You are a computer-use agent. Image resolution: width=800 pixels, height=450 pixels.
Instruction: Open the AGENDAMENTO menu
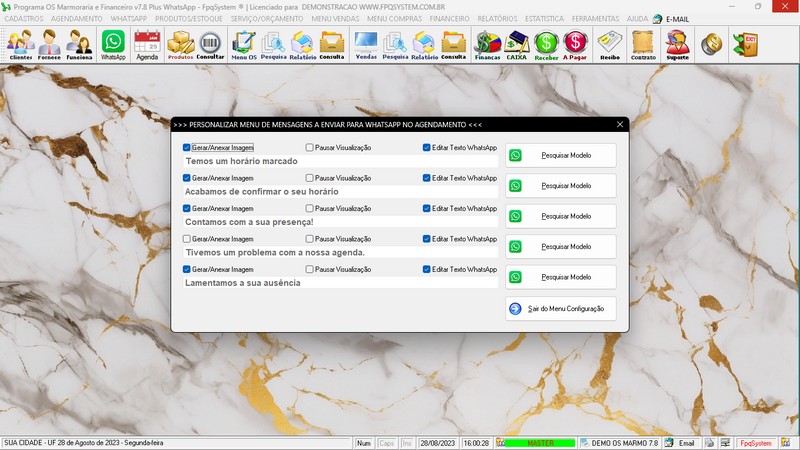[77, 18]
